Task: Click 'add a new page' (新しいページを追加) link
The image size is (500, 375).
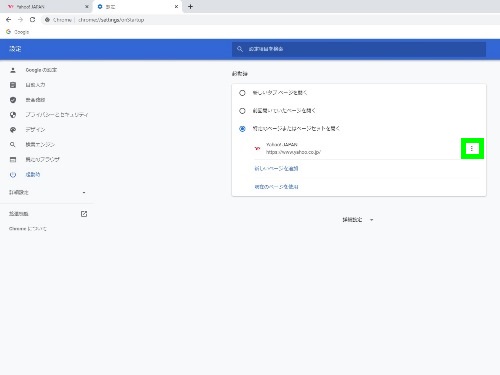Action: (276, 169)
